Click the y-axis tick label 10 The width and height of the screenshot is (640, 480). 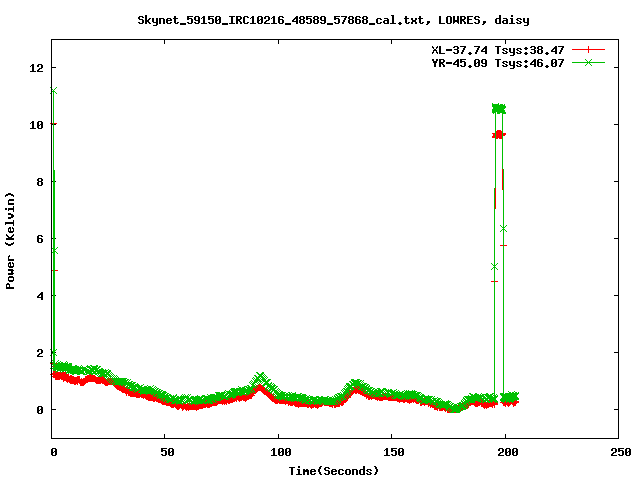point(36,125)
